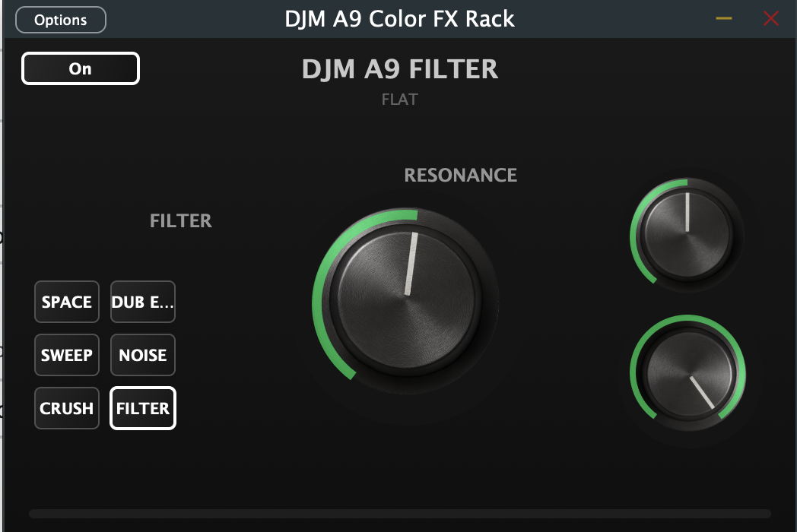
Task: Choose the DUB E... effect button
Action: coord(143,302)
